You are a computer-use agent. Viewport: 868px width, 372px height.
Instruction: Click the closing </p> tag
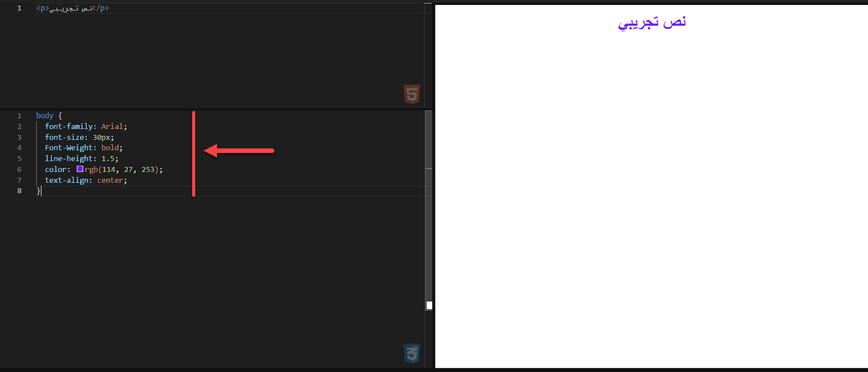(x=100, y=8)
